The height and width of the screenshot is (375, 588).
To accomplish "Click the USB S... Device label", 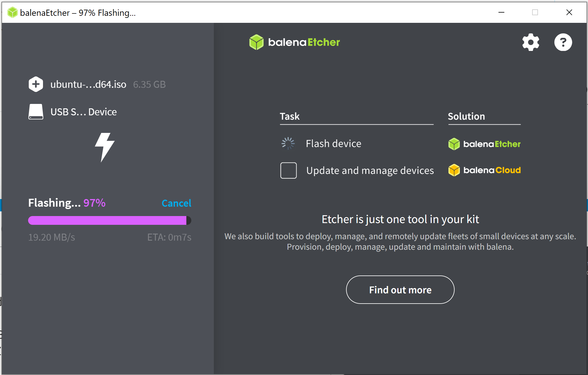I will 83,112.
